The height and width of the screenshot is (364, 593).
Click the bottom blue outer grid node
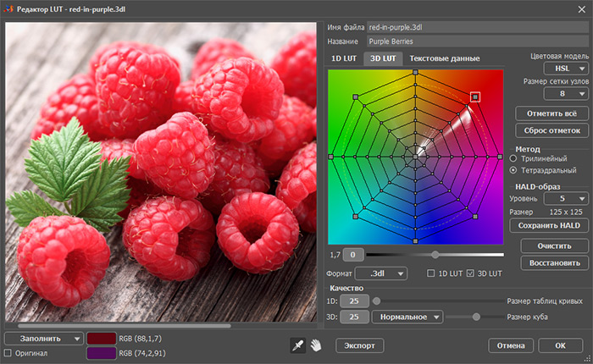[415, 240]
